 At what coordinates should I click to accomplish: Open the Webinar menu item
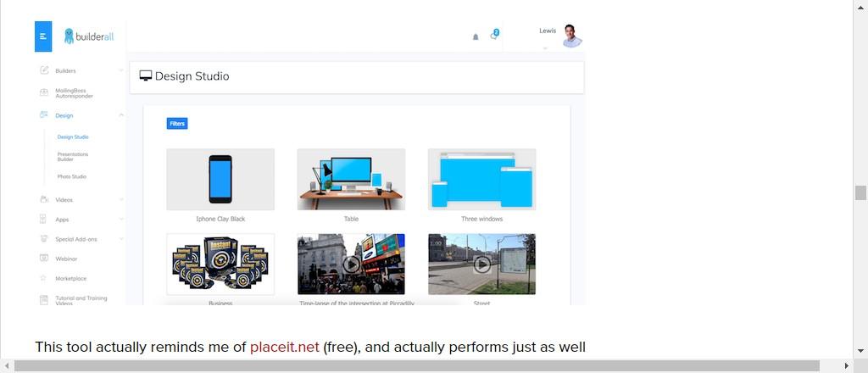point(66,259)
